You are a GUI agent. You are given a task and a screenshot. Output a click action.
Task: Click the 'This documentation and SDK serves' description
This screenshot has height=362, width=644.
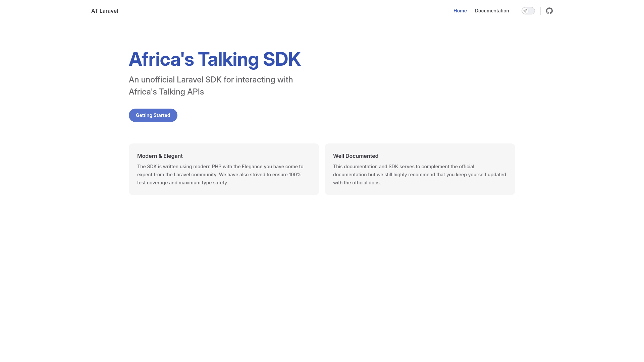tap(420, 175)
